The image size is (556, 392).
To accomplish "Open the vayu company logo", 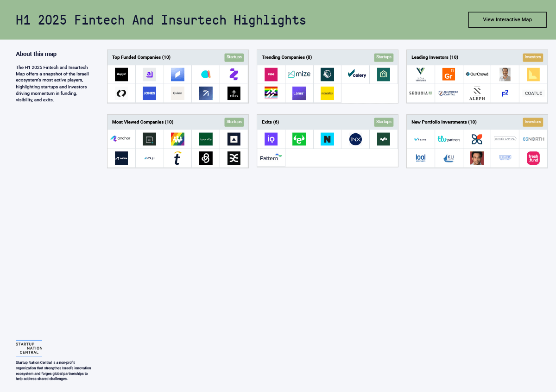I will 149,158.
